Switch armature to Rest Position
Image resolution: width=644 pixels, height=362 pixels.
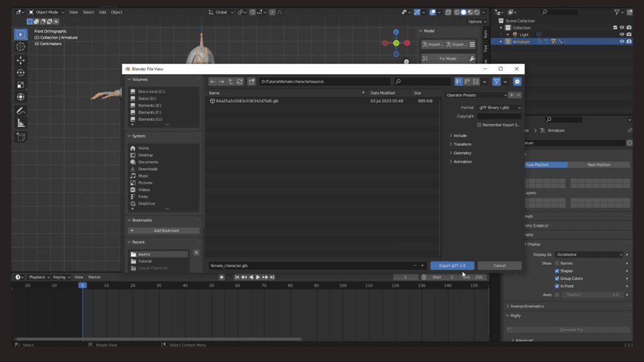pos(599,165)
